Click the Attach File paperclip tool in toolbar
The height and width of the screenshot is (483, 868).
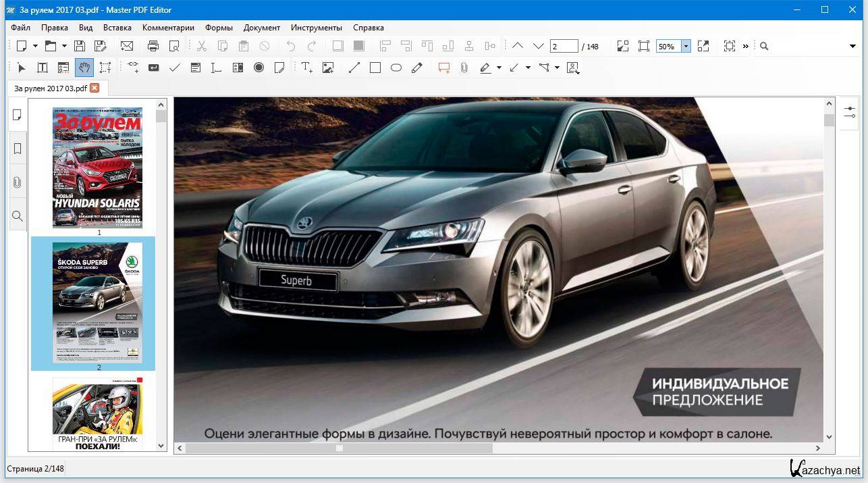[464, 68]
